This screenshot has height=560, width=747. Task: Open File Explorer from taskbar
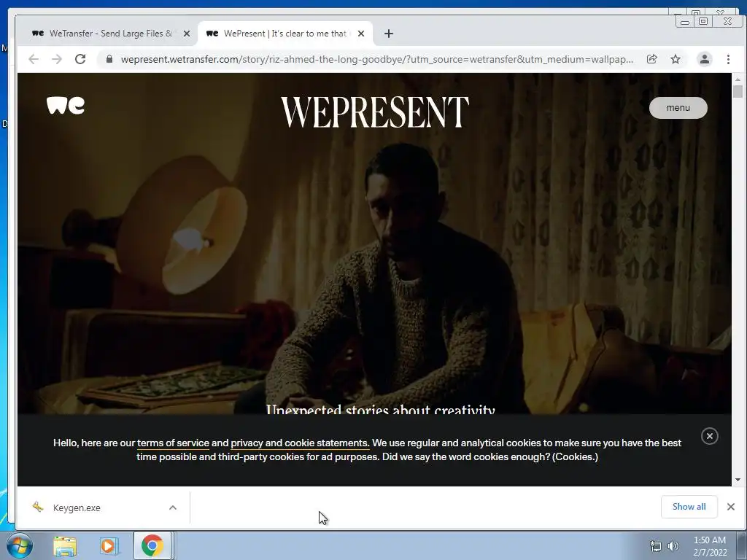tap(65, 545)
